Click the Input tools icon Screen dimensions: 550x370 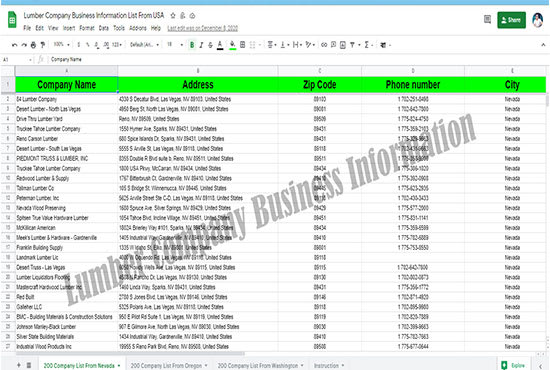(x=383, y=45)
